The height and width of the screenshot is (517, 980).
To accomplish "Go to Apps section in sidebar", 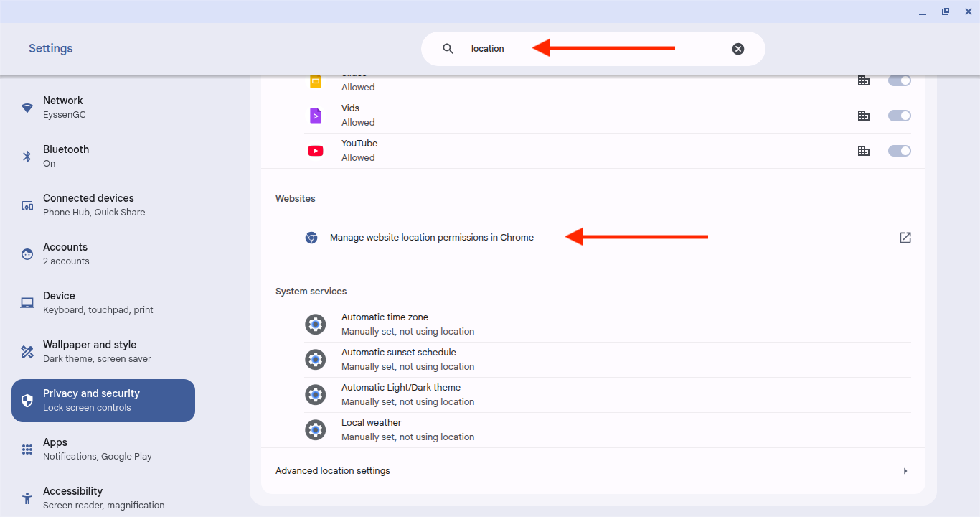I will 55,449.
